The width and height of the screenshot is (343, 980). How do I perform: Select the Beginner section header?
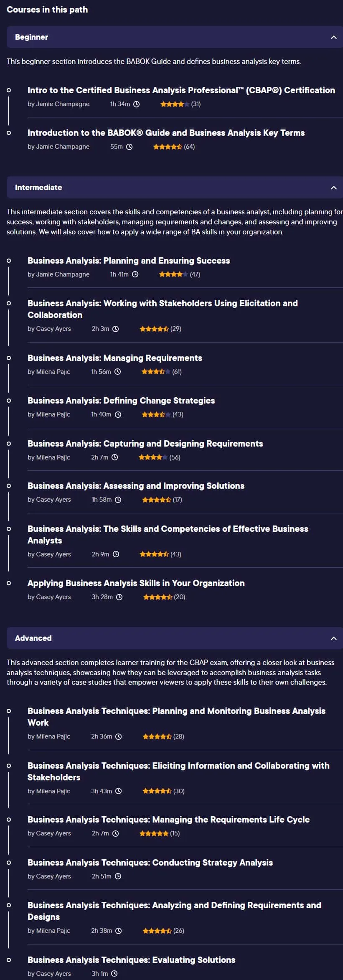tap(175, 37)
